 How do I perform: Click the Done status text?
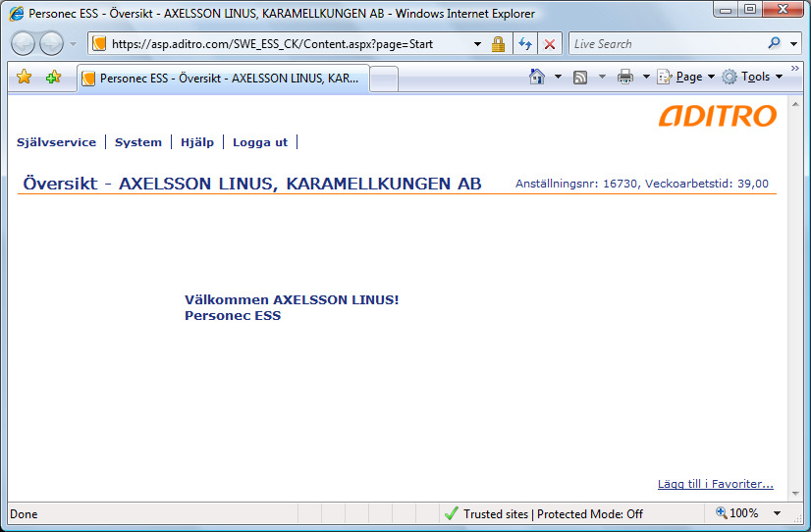(24, 514)
